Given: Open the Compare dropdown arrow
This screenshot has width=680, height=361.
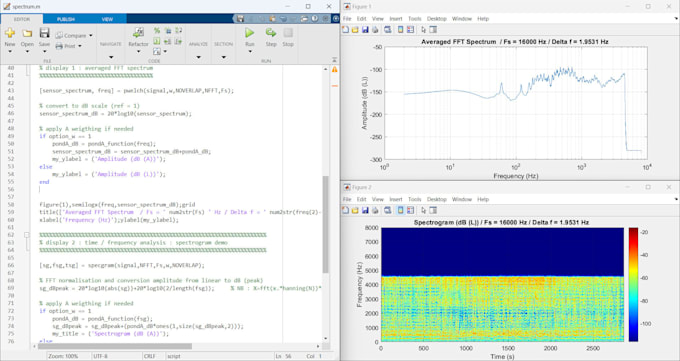Looking at the screenshot, I should [91, 36].
